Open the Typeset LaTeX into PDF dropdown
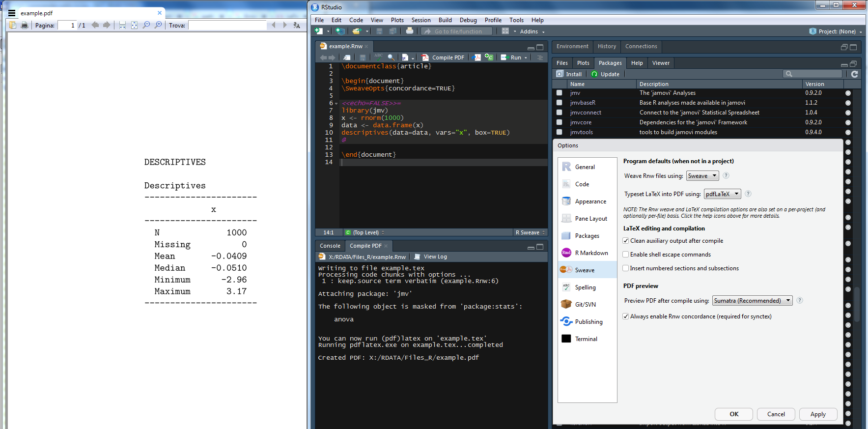The height and width of the screenshot is (429, 868). [x=722, y=194]
